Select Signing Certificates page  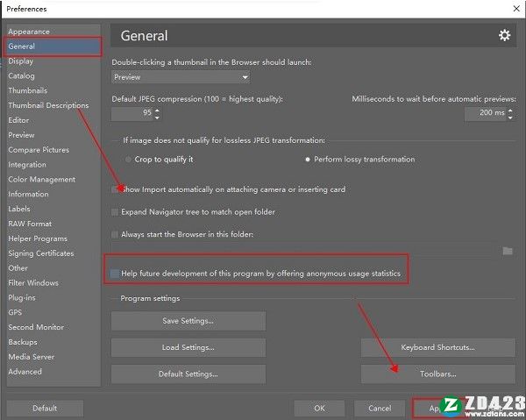tap(41, 253)
